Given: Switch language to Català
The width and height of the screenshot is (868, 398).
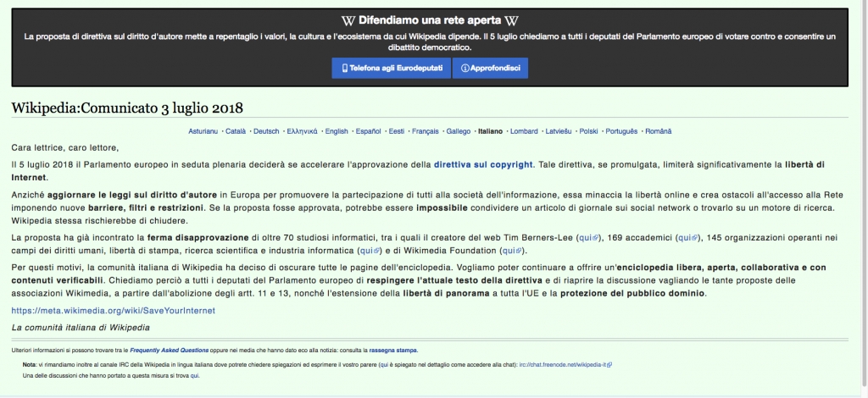Looking at the screenshot, I should (236, 131).
